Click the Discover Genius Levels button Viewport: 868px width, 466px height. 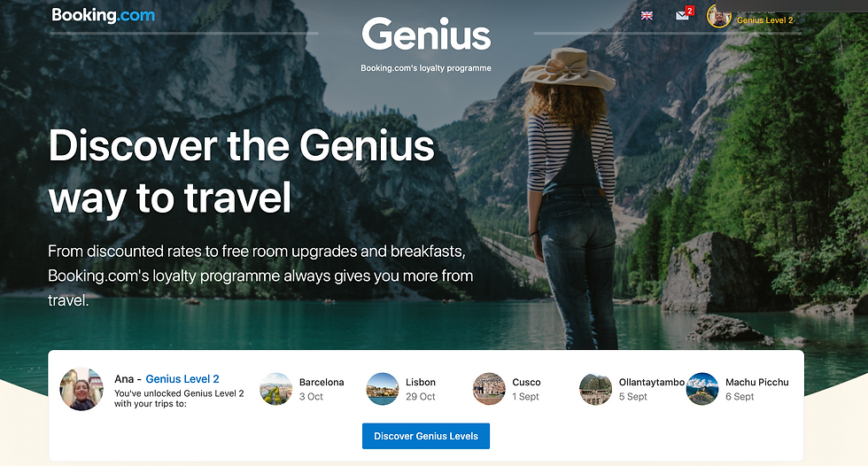pos(426,436)
